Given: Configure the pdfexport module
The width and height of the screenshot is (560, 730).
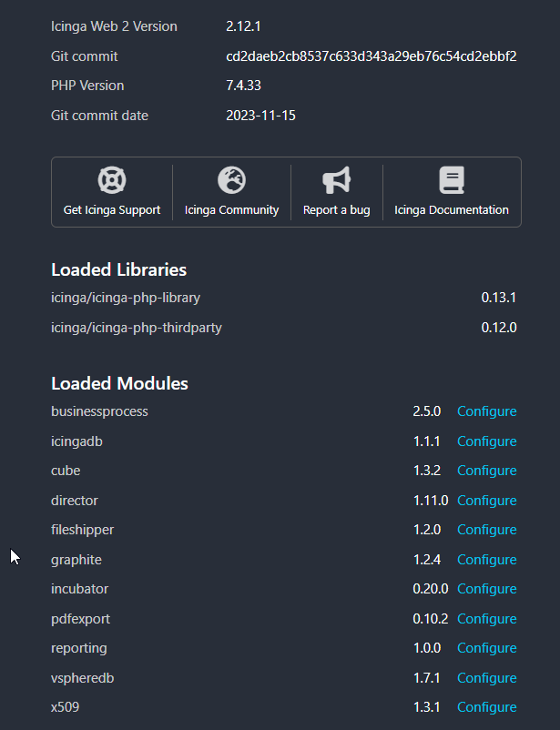Looking at the screenshot, I should (x=487, y=619).
